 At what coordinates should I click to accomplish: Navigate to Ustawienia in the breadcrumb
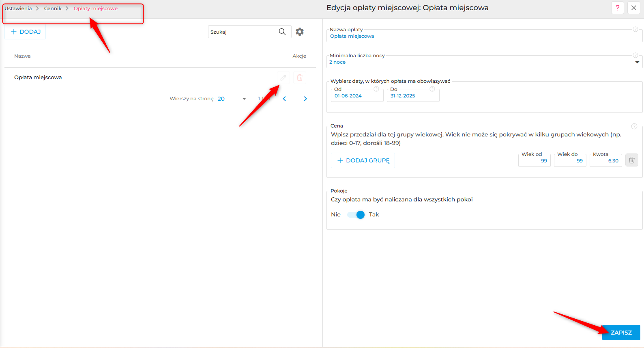coord(18,9)
